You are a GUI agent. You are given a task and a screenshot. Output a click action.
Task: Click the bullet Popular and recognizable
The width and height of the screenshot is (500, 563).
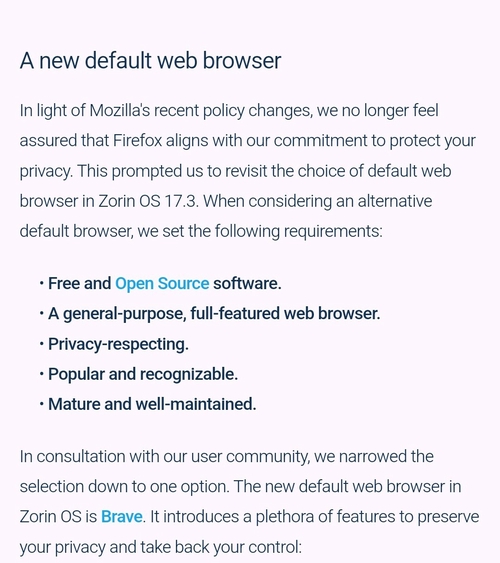(x=143, y=374)
